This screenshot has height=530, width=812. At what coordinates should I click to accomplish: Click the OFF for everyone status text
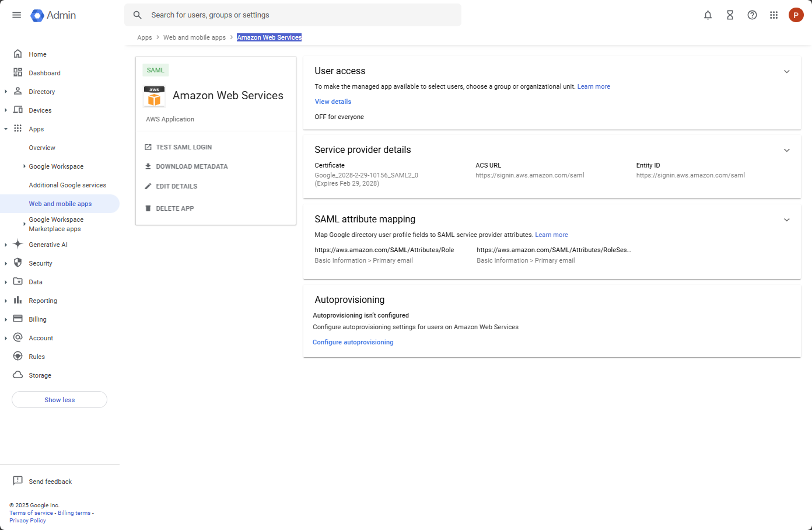coord(339,117)
